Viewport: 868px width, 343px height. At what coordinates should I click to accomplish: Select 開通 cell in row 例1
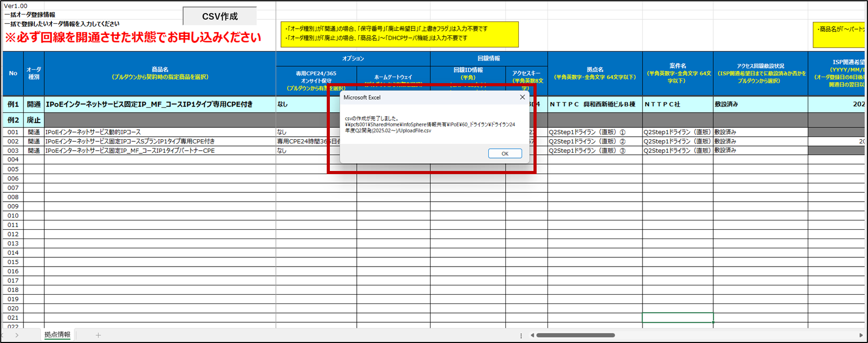pos(34,104)
